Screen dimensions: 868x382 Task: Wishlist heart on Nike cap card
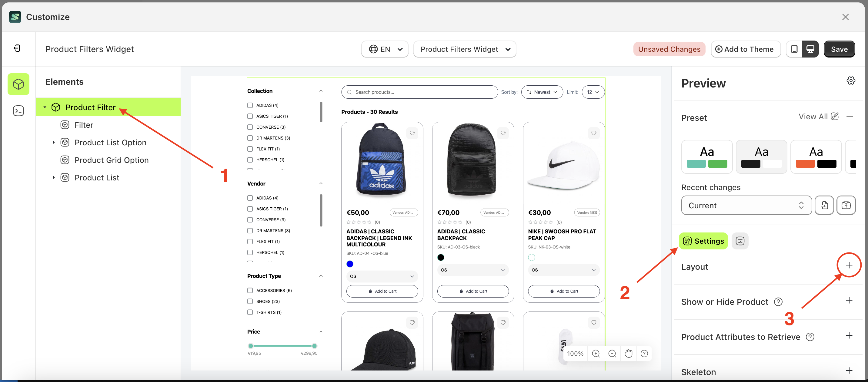(593, 133)
